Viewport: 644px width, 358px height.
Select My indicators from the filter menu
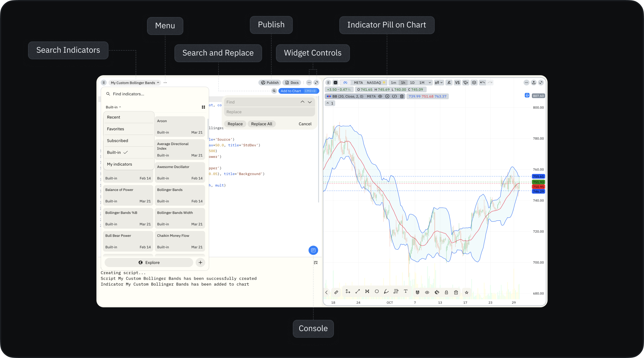pos(120,164)
